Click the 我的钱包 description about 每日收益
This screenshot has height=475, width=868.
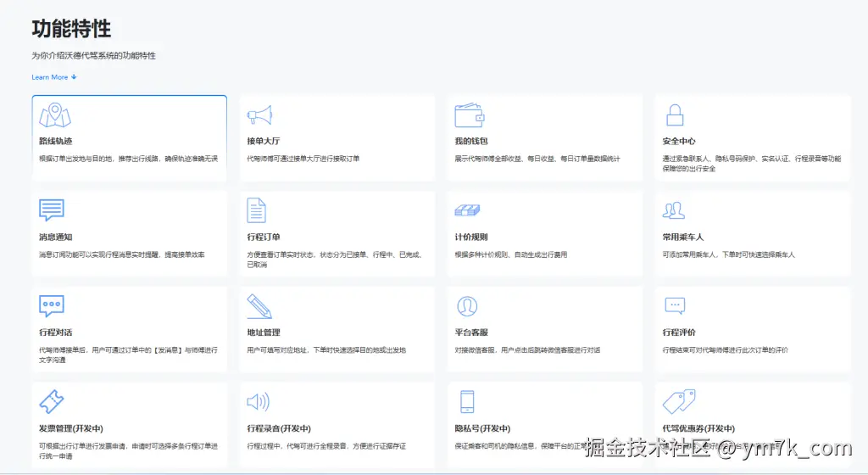537,159
